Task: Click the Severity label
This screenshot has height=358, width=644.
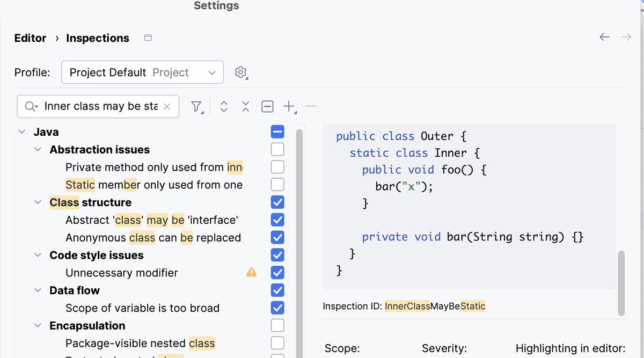Action: pyautogui.click(x=444, y=349)
